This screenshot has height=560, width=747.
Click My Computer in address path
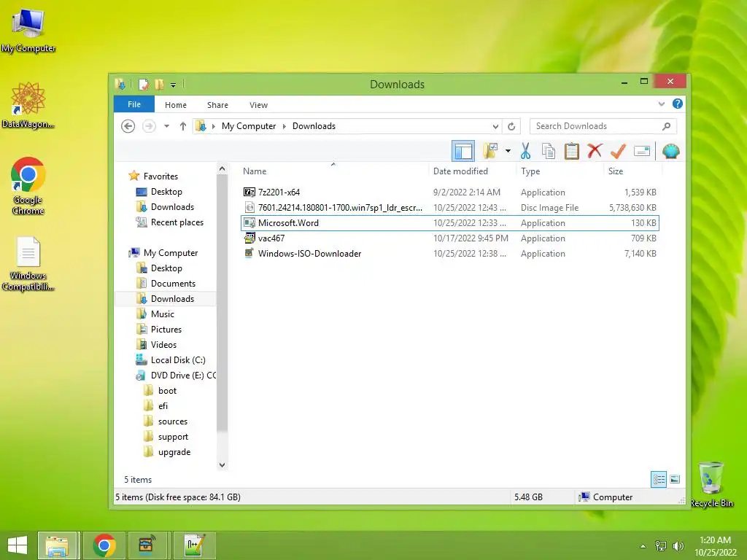coord(249,126)
